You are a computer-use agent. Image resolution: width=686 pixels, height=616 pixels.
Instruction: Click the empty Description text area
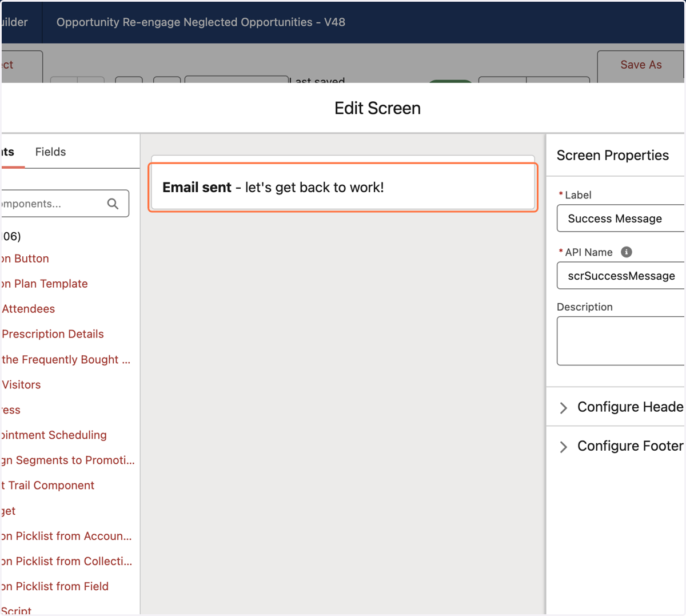click(x=620, y=340)
